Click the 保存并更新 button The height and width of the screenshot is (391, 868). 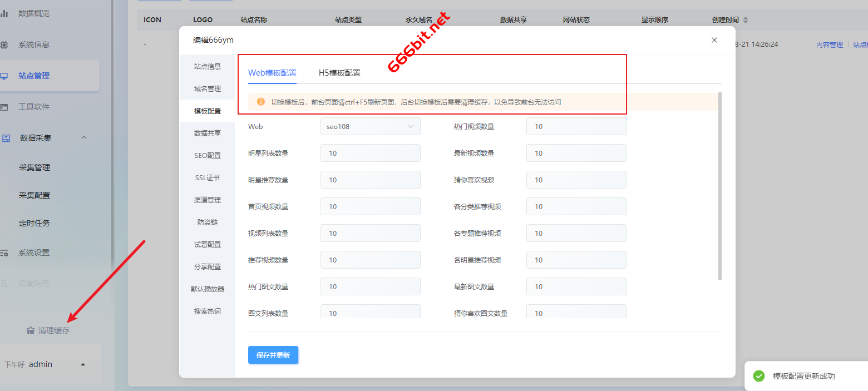(x=273, y=355)
